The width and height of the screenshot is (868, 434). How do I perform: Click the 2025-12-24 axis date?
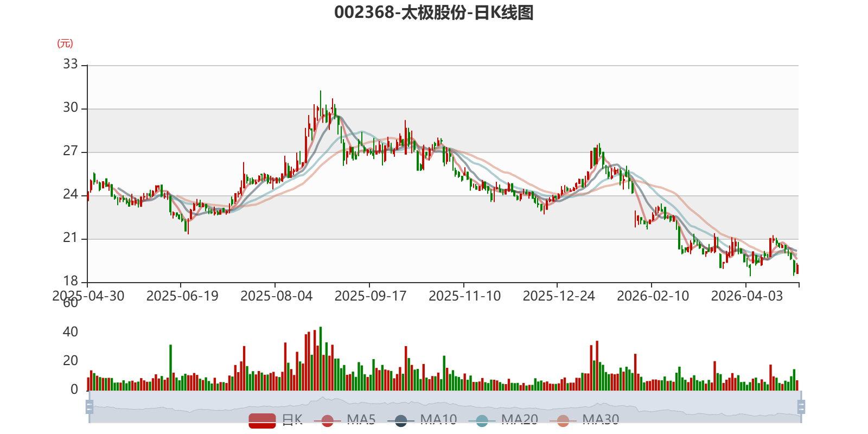559,296
